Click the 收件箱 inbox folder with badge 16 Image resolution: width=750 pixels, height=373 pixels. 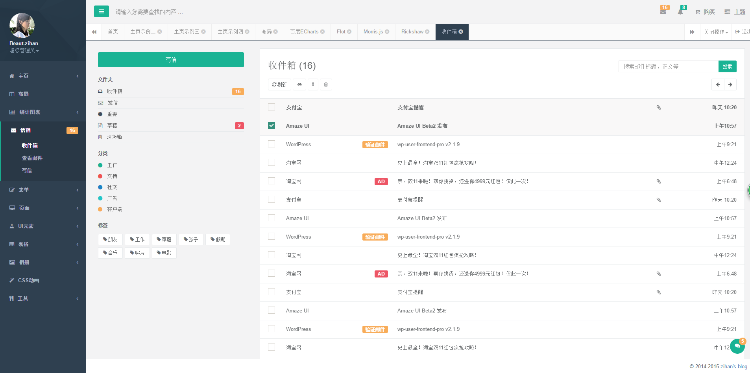[x=171, y=91]
